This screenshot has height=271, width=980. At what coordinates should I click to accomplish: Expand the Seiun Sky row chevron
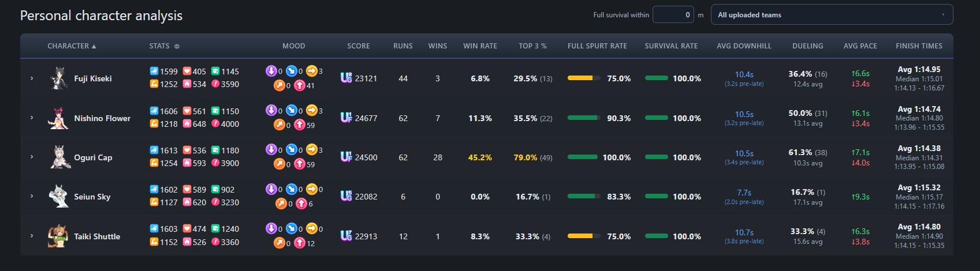pos(32,196)
